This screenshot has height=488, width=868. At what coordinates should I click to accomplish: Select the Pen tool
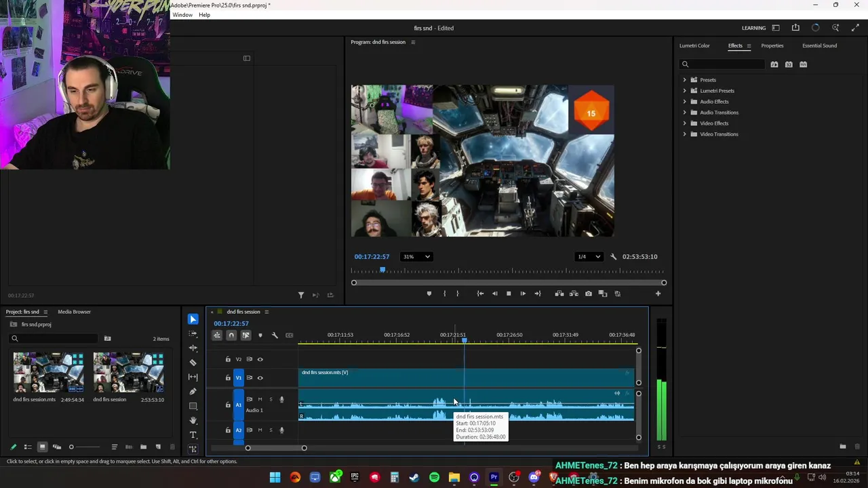(x=193, y=391)
